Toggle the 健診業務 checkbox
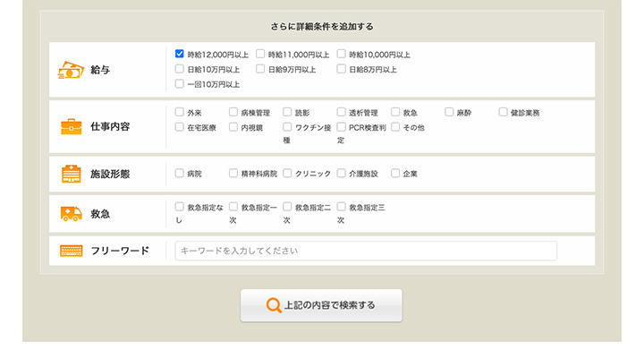This screenshot has height=359, width=644. click(503, 113)
